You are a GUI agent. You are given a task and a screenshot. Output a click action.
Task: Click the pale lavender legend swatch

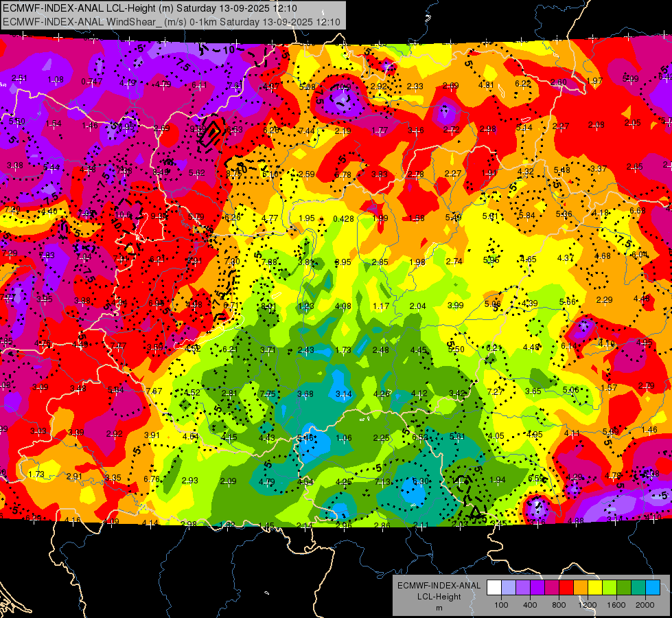tap(508, 588)
